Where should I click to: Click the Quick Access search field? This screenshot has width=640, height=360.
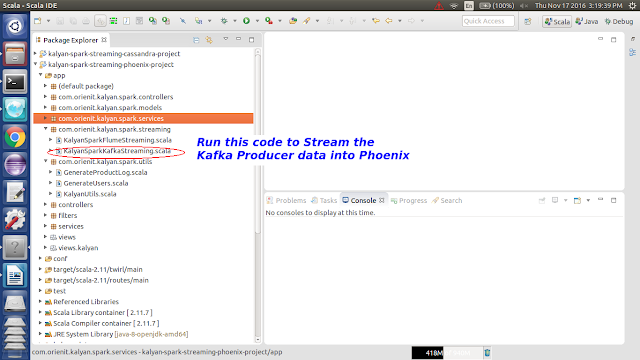pyautogui.click(x=488, y=21)
